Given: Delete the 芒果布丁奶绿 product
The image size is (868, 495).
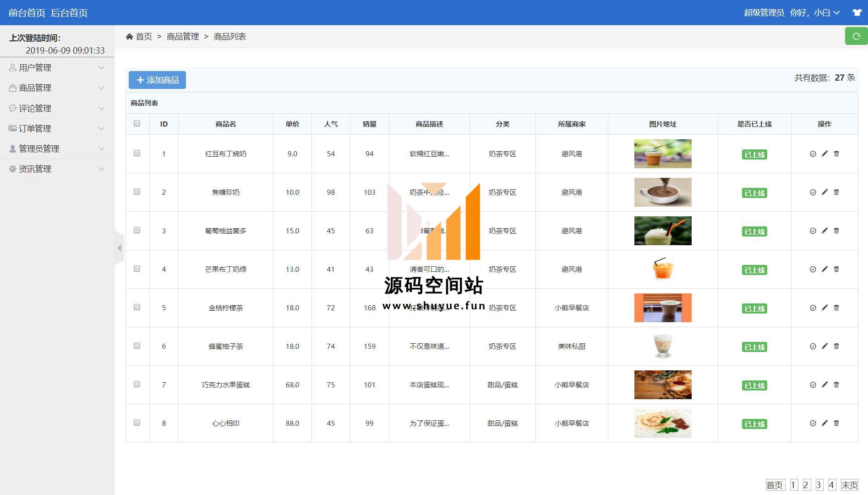Looking at the screenshot, I should [836, 269].
